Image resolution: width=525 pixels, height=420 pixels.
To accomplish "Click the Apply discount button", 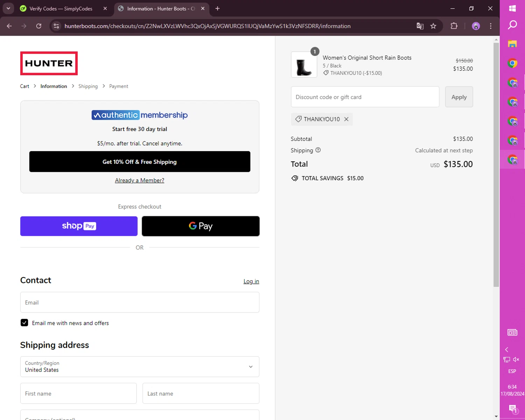I will [x=459, y=97].
